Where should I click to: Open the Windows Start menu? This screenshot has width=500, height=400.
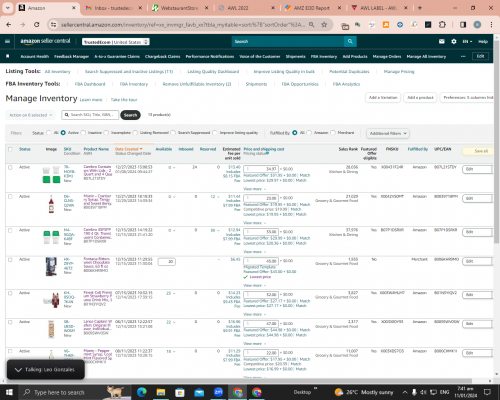pyautogui.click(x=9, y=392)
